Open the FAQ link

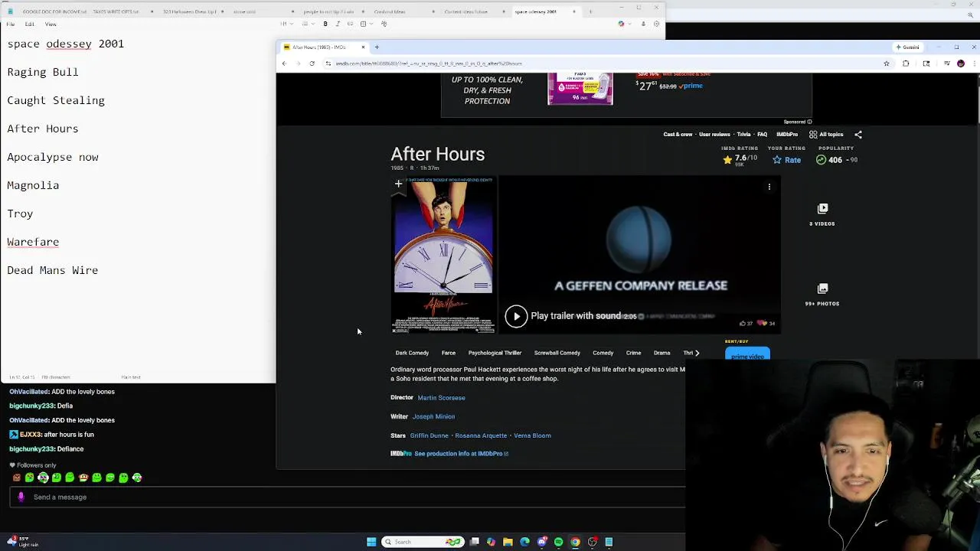763,135
